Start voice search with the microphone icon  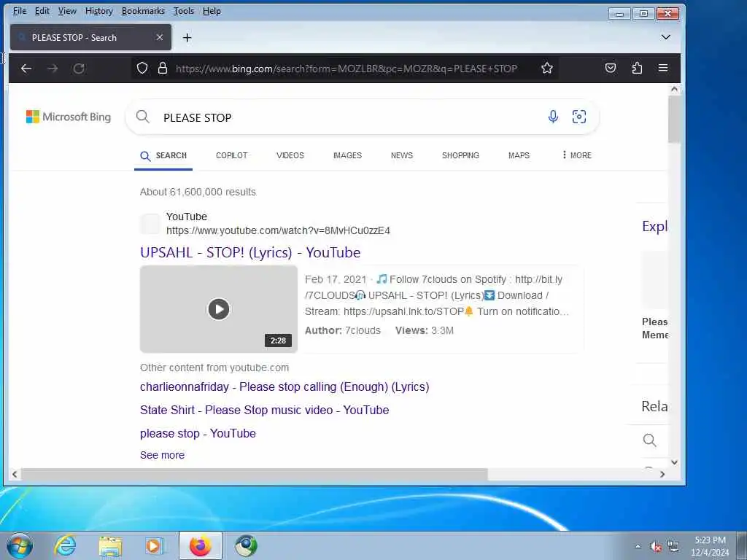(x=553, y=117)
